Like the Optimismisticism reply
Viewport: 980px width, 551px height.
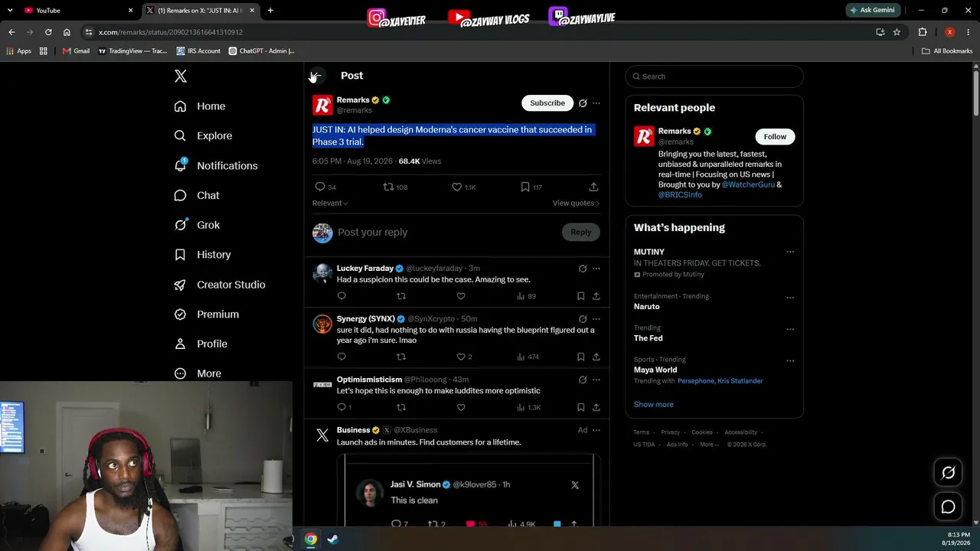click(x=461, y=407)
